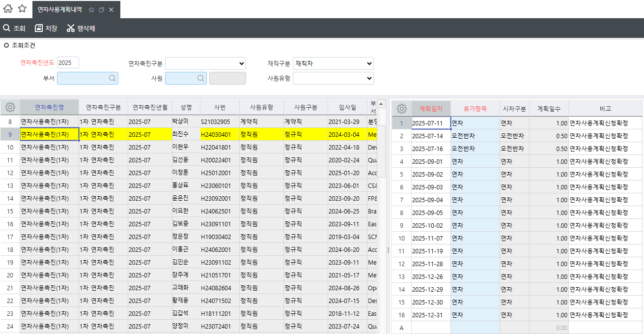Click planned date 2025-07-11 cell
644x334 pixels.
(x=431, y=123)
